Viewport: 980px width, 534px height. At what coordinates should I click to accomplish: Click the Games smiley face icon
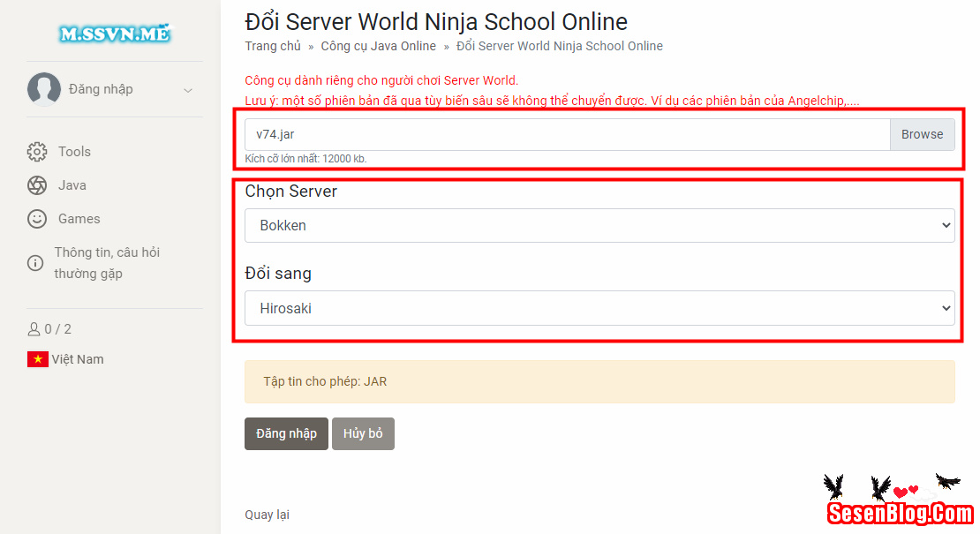(x=37, y=219)
